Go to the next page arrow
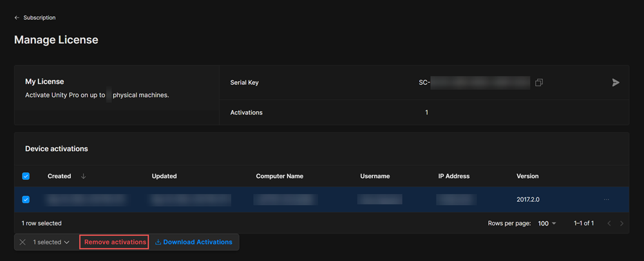 [621, 223]
